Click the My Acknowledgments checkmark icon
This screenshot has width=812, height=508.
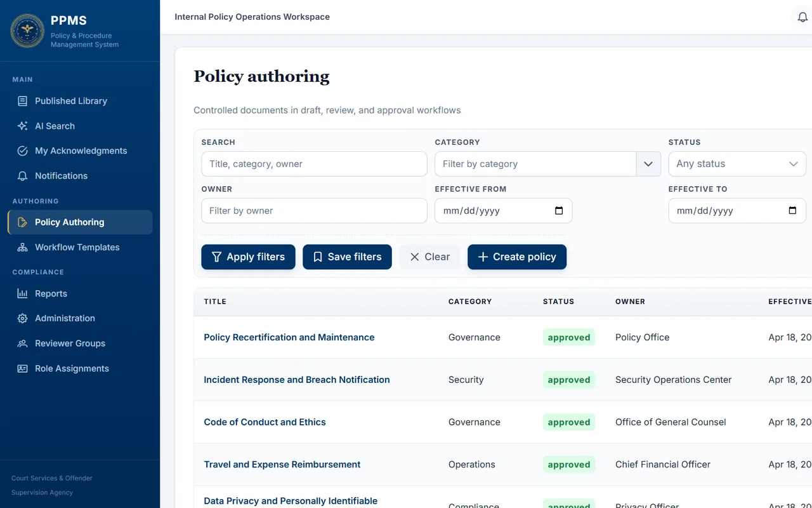[22, 150]
